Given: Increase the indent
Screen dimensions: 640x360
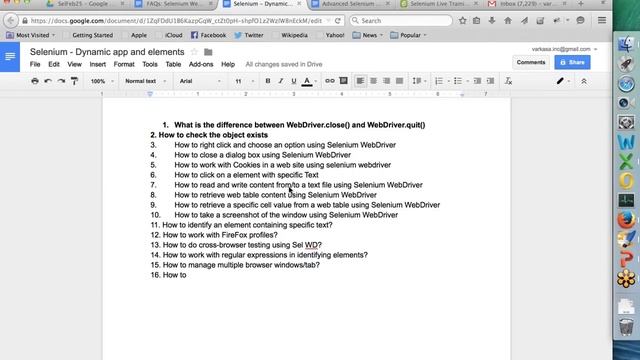Looking at the screenshot, I should [x=491, y=81].
